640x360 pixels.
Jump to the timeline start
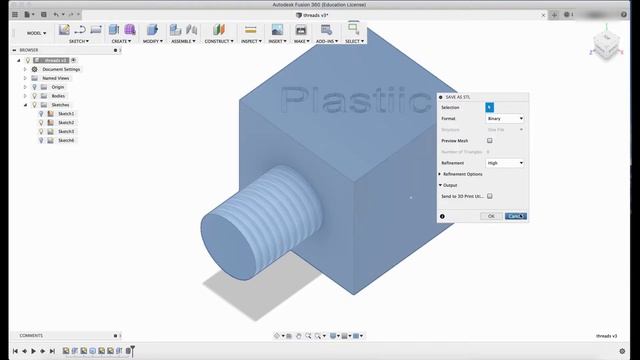point(15,351)
